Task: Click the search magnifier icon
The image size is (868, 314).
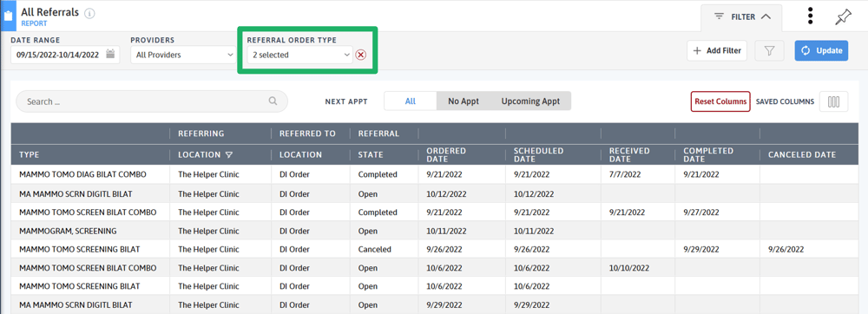Action: (273, 101)
